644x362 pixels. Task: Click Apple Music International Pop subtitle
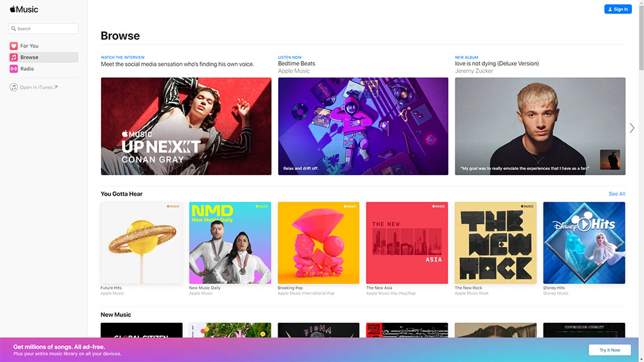coord(306,293)
